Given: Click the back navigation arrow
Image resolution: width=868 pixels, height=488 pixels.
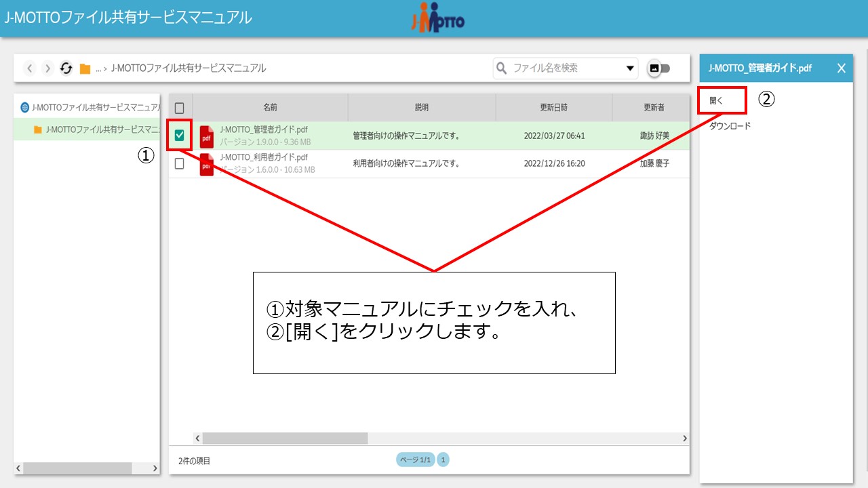Looking at the screenshot, I should 30,68.
